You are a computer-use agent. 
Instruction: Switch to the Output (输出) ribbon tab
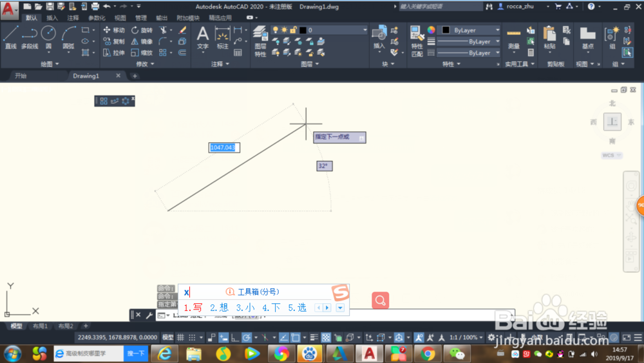click(x=162, y=17)
